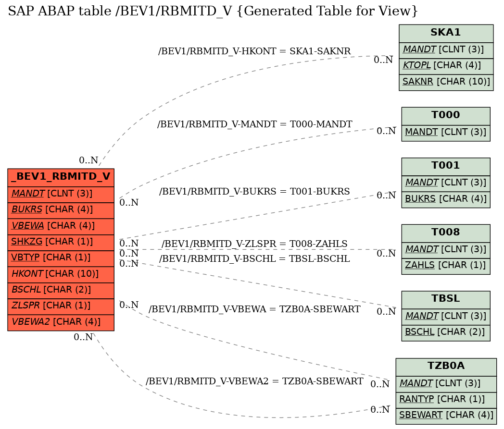
Task: Open the T001 table header
Action: pos(446,166)
